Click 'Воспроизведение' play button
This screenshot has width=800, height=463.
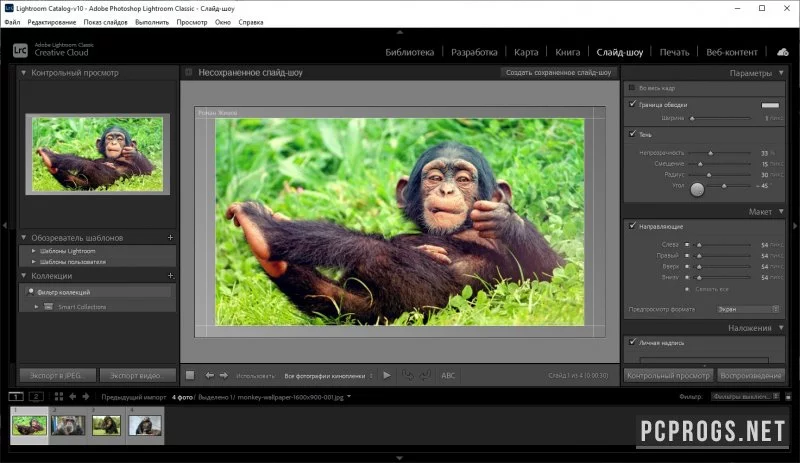click(751, 375)
